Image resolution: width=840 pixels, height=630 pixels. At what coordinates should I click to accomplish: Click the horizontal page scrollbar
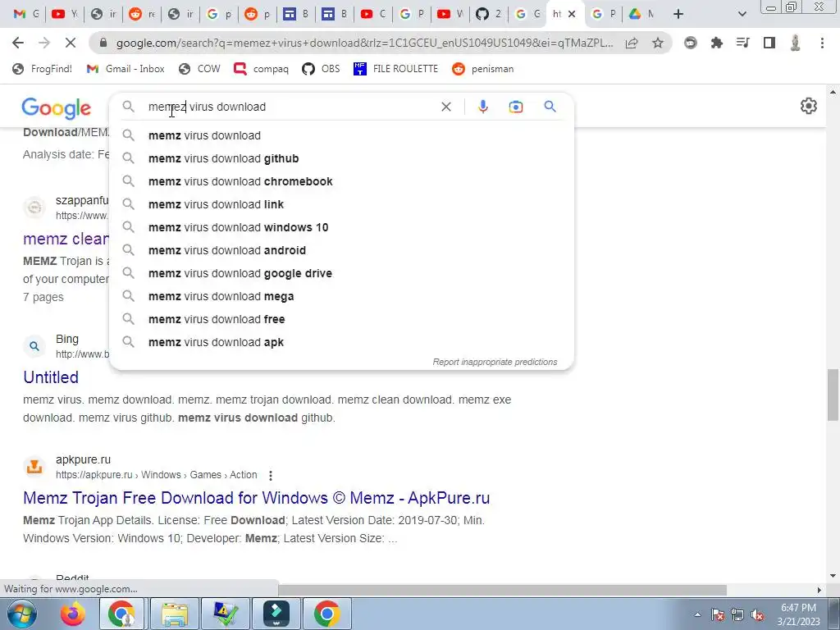pos(502,590)
